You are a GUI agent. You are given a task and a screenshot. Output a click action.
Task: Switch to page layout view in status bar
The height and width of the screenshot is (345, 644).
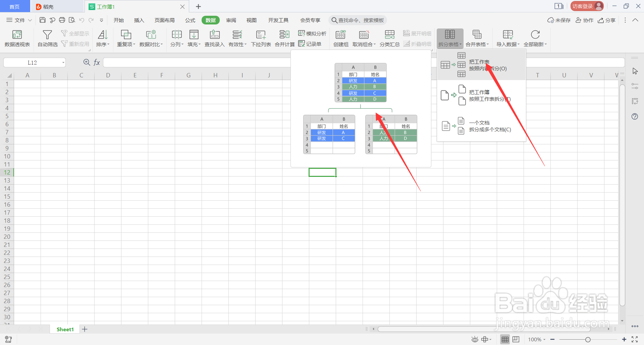tap(516, 339)
